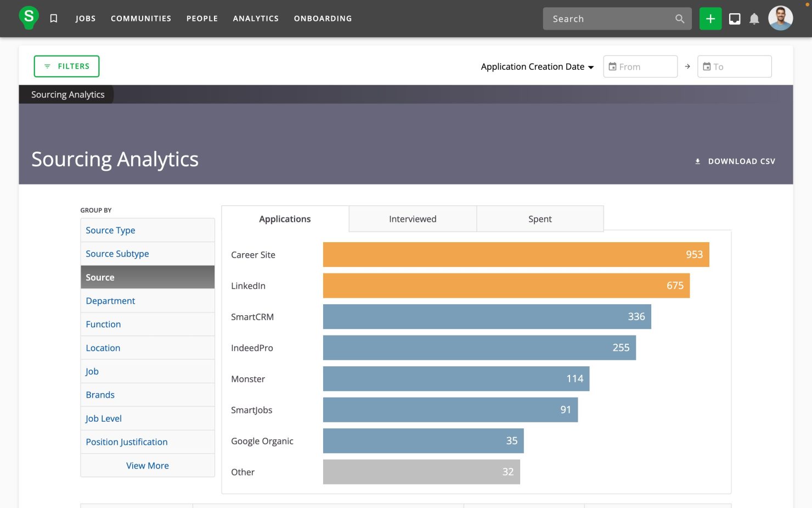
Task: Click the To date input field
Action: pyautogui.click(x=735, y=66)
